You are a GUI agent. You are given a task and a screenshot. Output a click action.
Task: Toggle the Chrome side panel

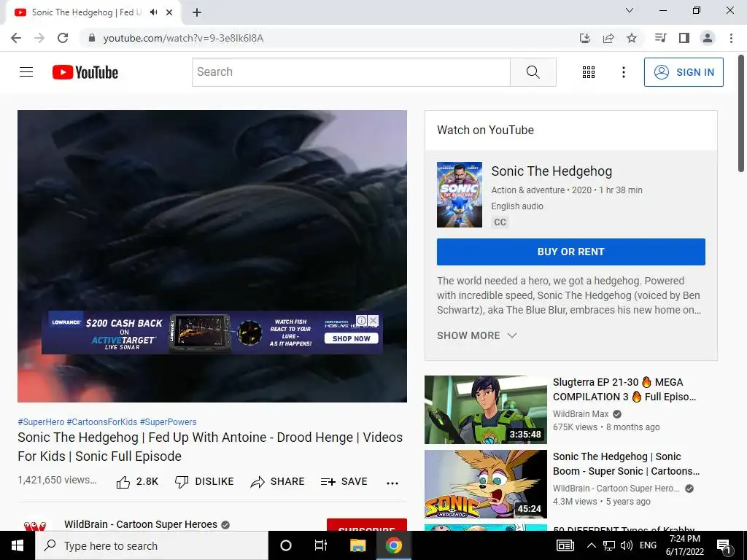[x=684, y=38]
